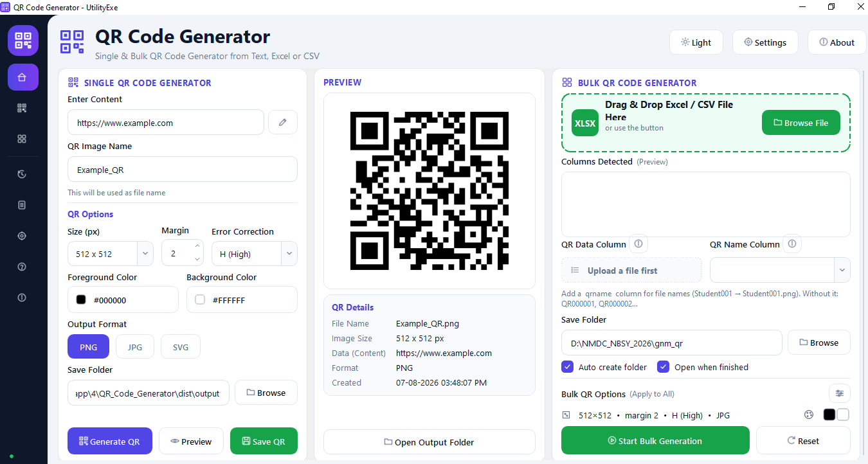Select SVG output format
Viewport: 868px width, 464px height.
pyautogui.click(x=181, y=347)
